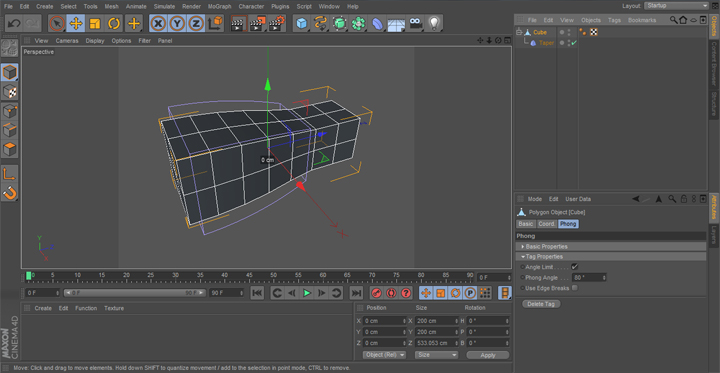Open the Object (Rel) dropdown
This screenshot has height=373, width=720.
[x=384, y=355]
